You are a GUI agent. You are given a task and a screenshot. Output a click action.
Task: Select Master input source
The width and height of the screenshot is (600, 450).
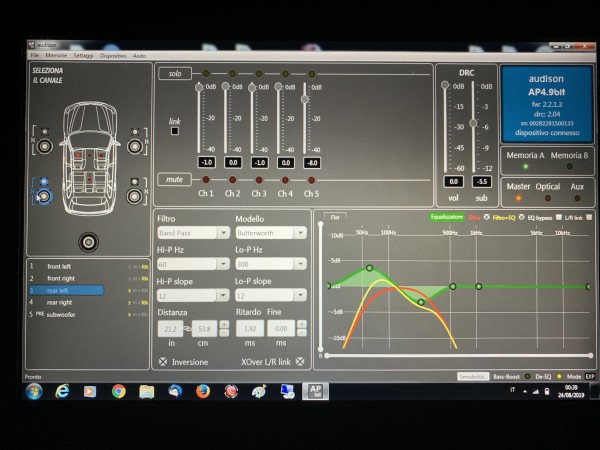[518, 198]
